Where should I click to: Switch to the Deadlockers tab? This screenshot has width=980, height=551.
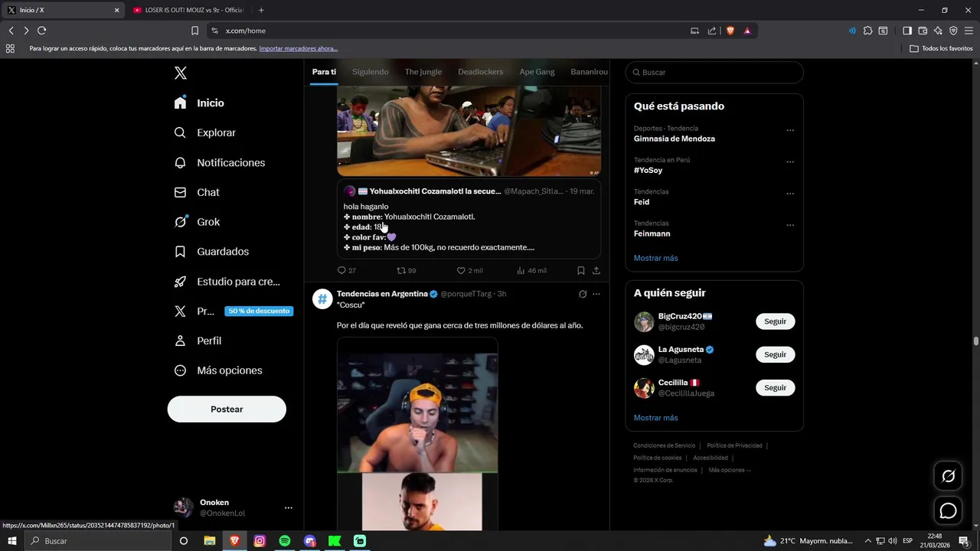tap(481, 72)
